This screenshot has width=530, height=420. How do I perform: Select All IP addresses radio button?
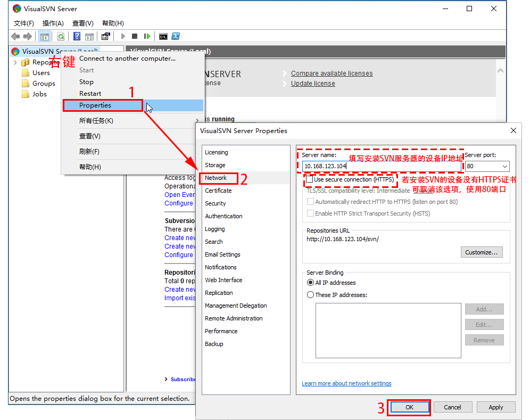pyautogui.click(x=310, y=283)
